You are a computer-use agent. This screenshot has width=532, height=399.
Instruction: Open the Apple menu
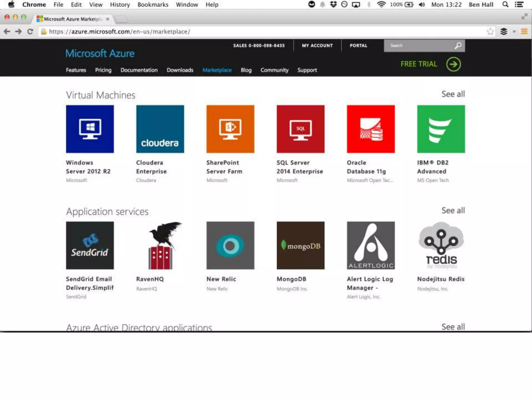click(x=11, y=4)
